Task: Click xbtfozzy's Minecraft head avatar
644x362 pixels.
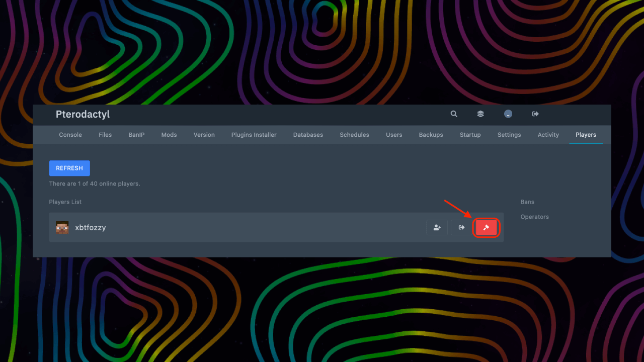Action: point(62,228)
